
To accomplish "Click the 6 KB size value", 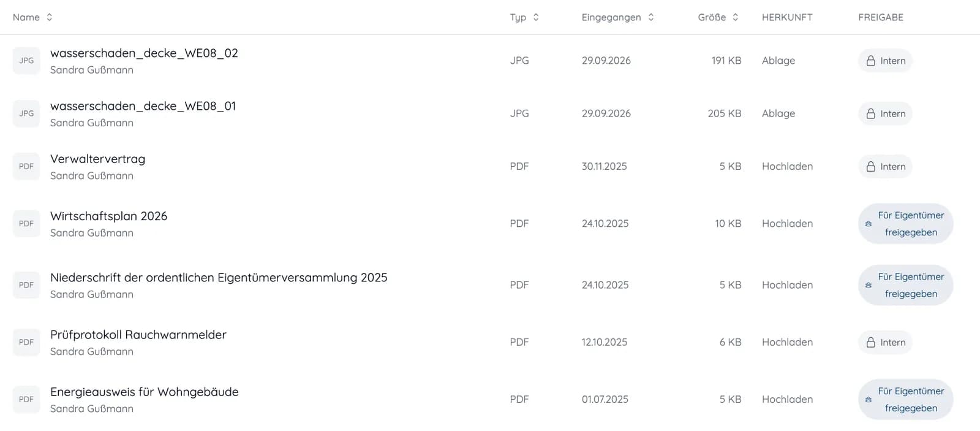I will 731,342.
